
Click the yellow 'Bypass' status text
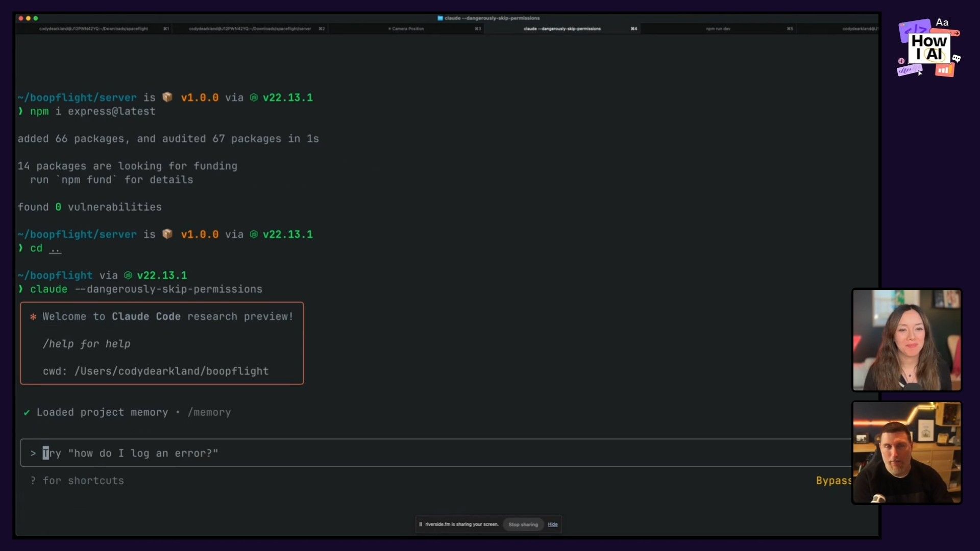tap(834, 481)
